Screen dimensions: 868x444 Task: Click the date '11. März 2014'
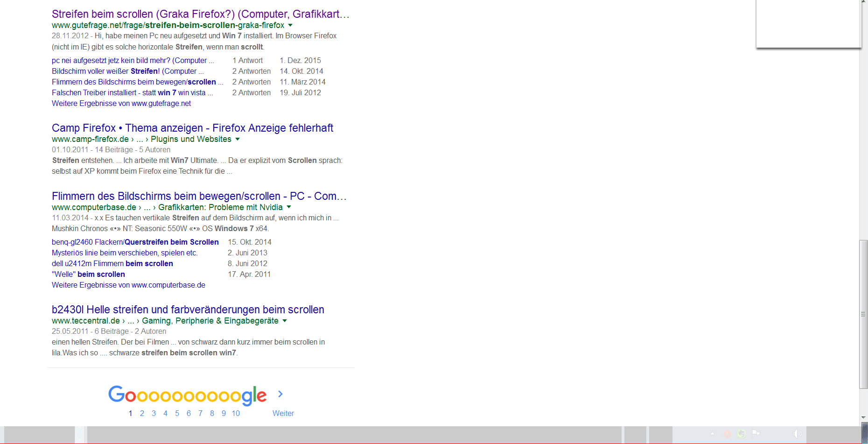tap(302, 82)
